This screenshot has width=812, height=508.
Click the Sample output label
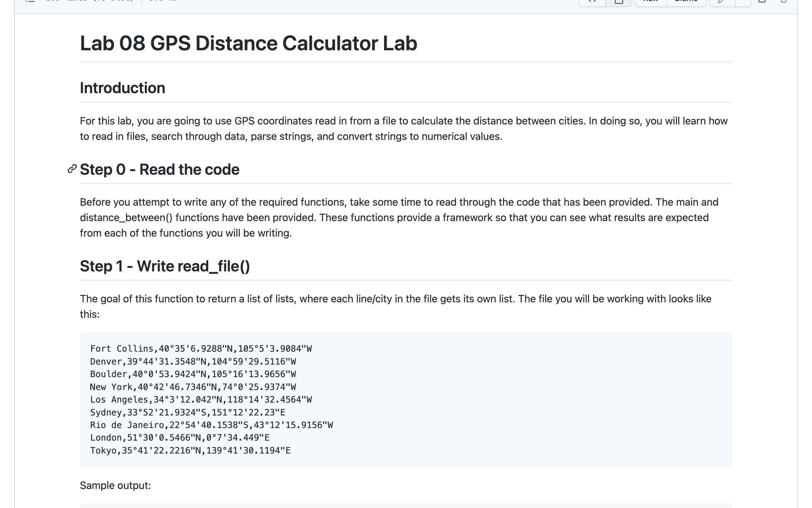(115, 485)
